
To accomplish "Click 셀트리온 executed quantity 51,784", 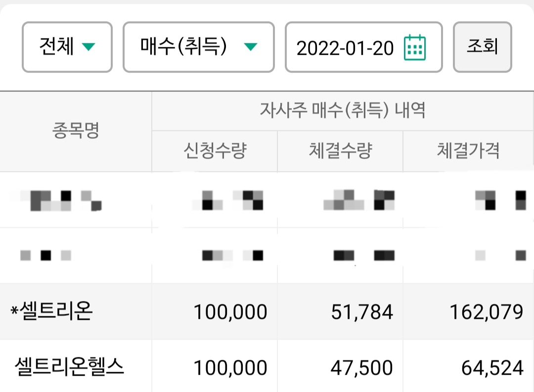I will [362, 312].
